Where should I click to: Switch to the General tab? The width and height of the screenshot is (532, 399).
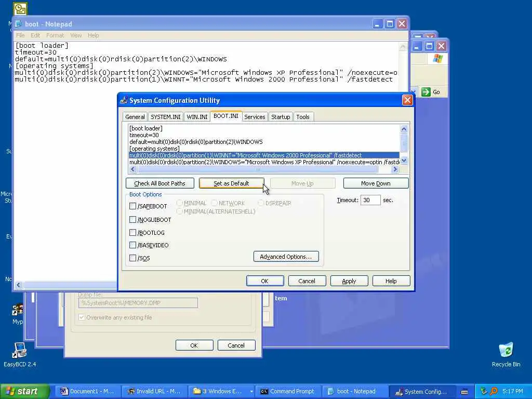coord(135,117)
